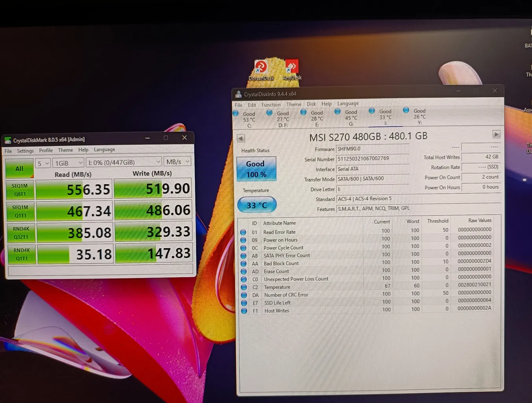Image resolution: width=532 pixels, height=403 pixels.
Task: Expand the drive selector showing I: 0%
Action: click(x=124, y=162)
